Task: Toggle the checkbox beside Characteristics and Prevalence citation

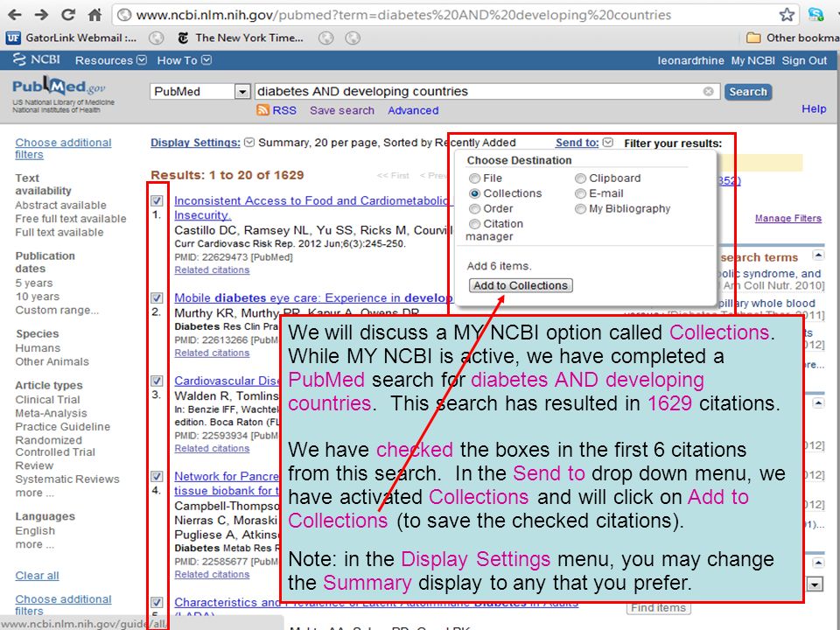Action: 157,602
